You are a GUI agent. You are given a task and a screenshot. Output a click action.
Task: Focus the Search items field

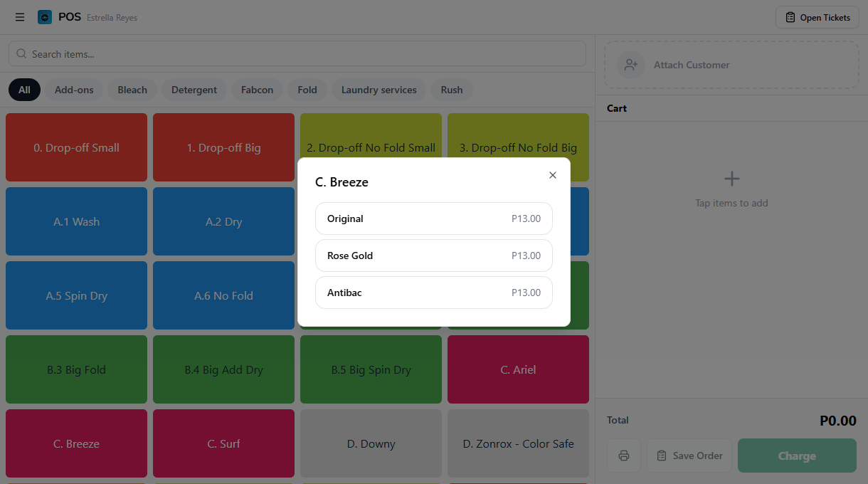(x=297, y=54)
